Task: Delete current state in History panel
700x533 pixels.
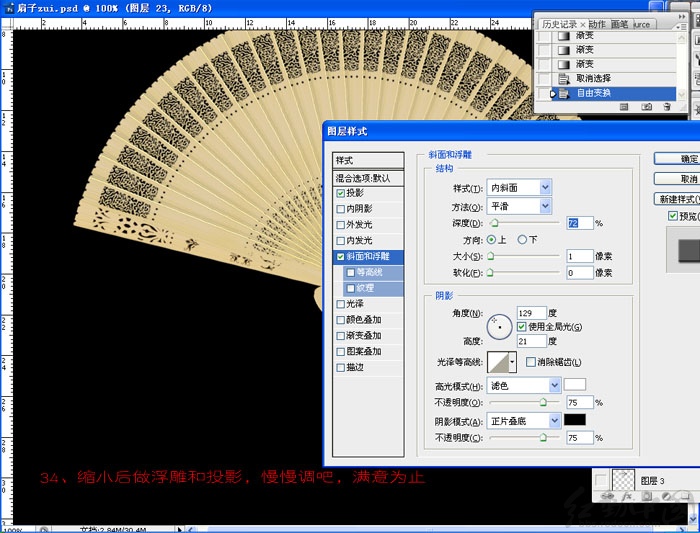Action: point(667,107)
